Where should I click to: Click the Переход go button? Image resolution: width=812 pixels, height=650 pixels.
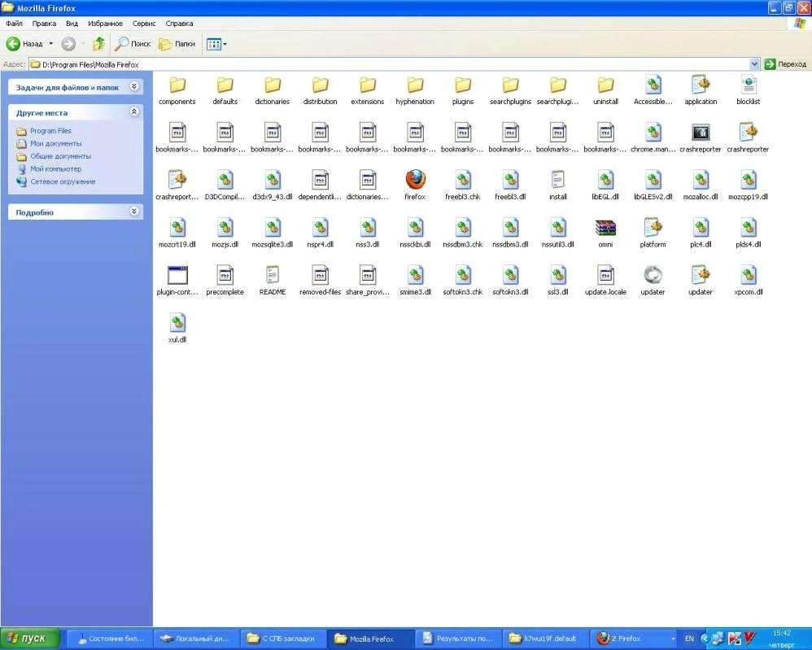tap(786, 64)
